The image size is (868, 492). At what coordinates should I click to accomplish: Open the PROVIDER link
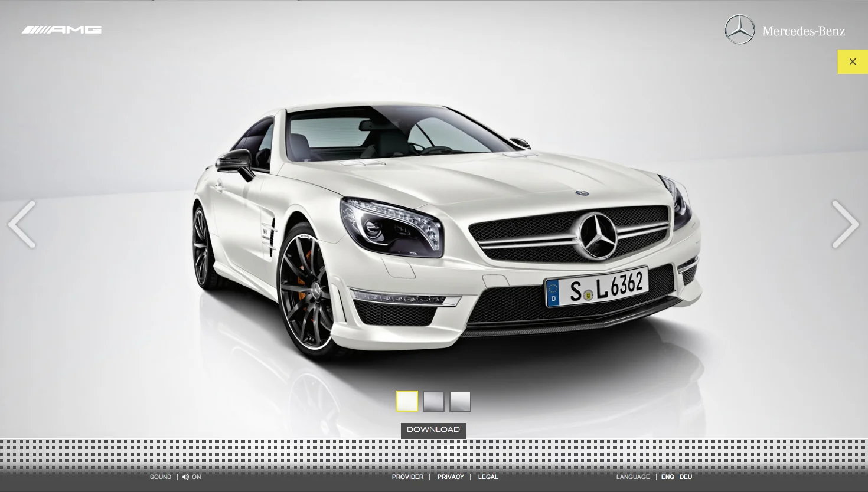[x=407, y=477]
